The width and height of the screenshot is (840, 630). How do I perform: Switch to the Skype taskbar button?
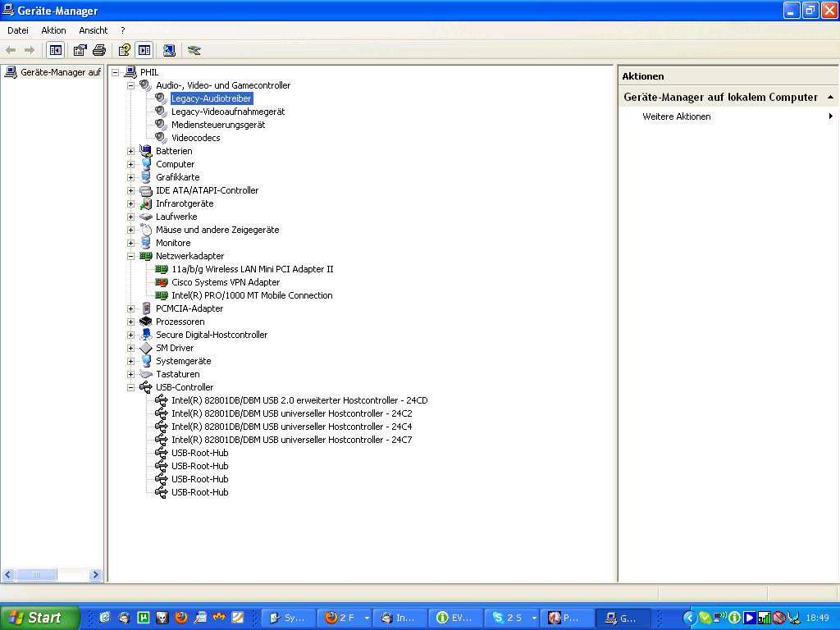click(512, 618)
